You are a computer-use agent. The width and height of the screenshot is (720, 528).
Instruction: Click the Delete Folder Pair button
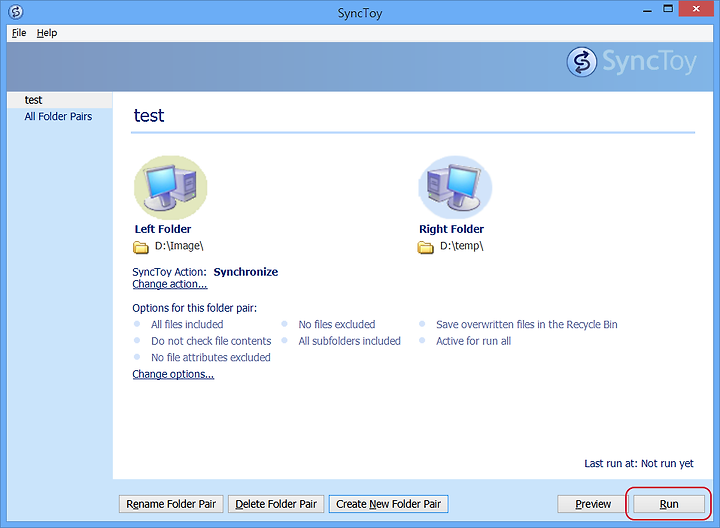coord(276,504)
